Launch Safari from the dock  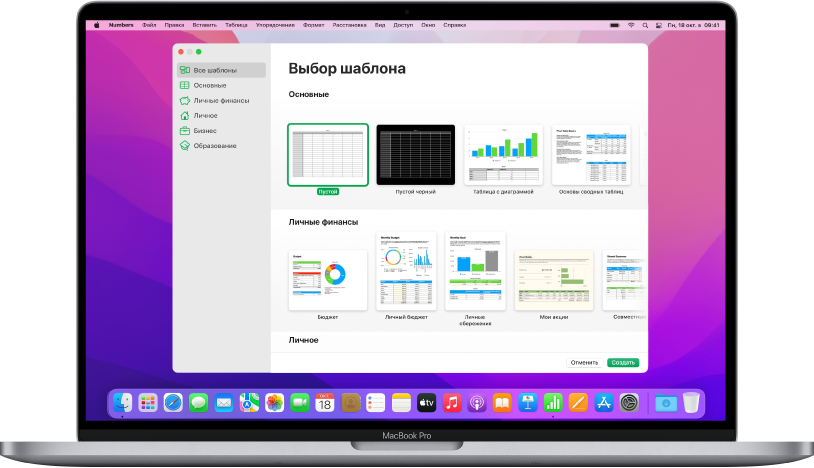pos(173,403)
